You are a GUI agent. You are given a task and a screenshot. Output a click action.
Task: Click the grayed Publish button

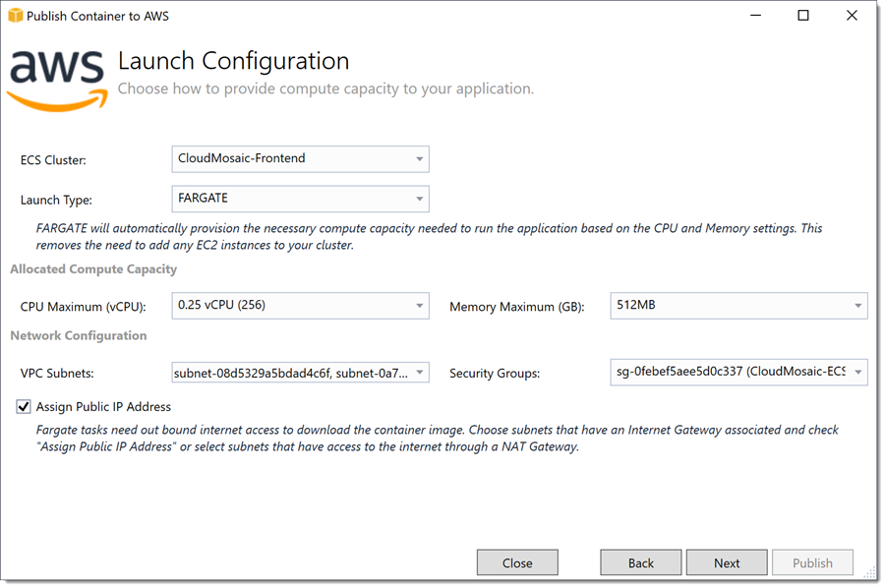click(x=813, y=562)
